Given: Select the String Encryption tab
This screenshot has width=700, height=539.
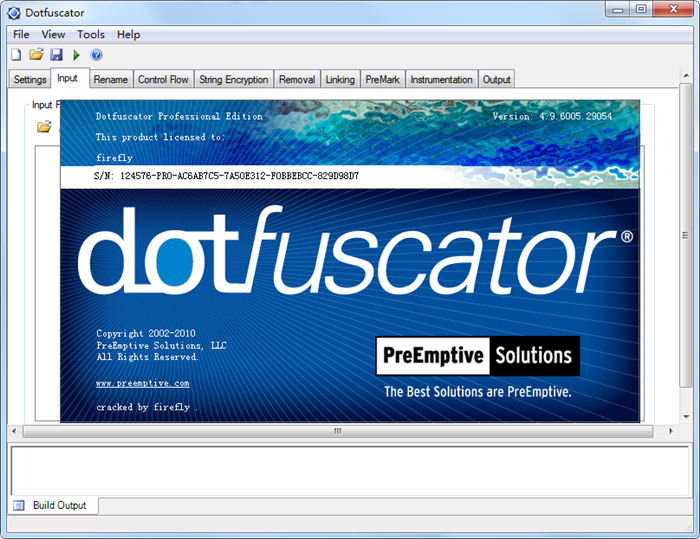Looking at the screenshot, I should (x=233, y=80).
